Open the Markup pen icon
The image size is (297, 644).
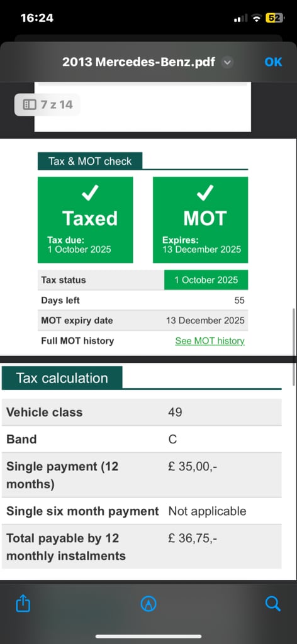pyautogui.click(x=148, y=604)
